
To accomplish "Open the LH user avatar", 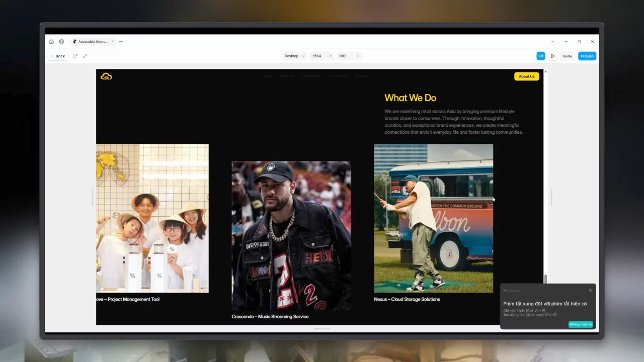I will [541, 56].
